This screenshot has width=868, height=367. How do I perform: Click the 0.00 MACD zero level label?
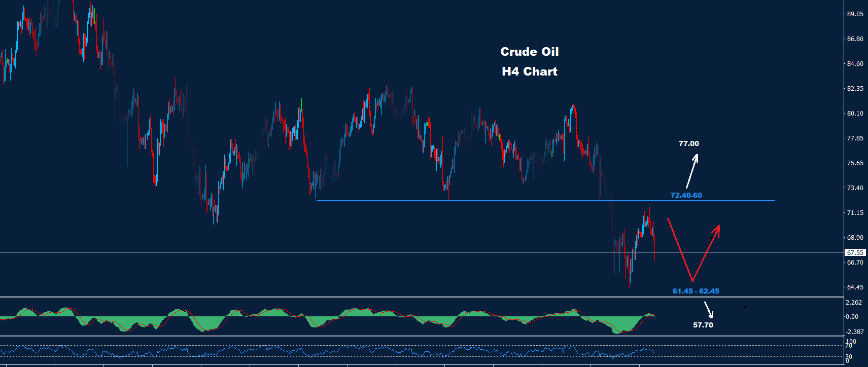coord(851,317)
